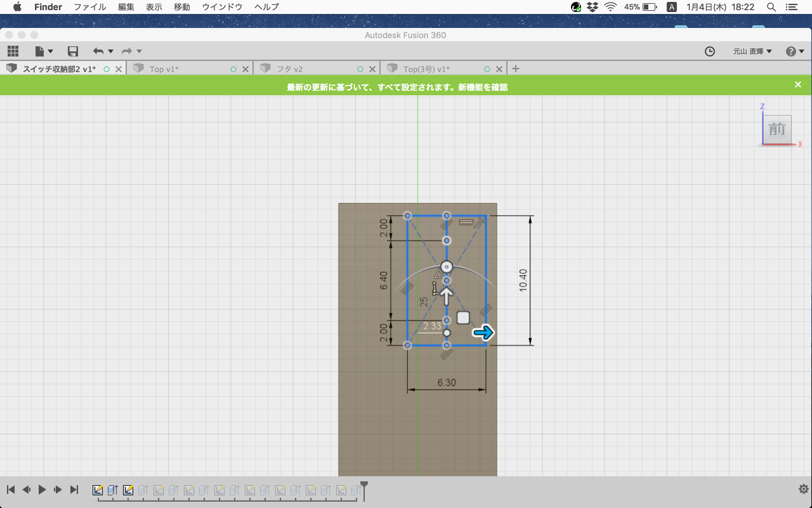Viewport: 812px width, 508px height.
Task: Open the job status with the clock icon
Action: point(709,51)
